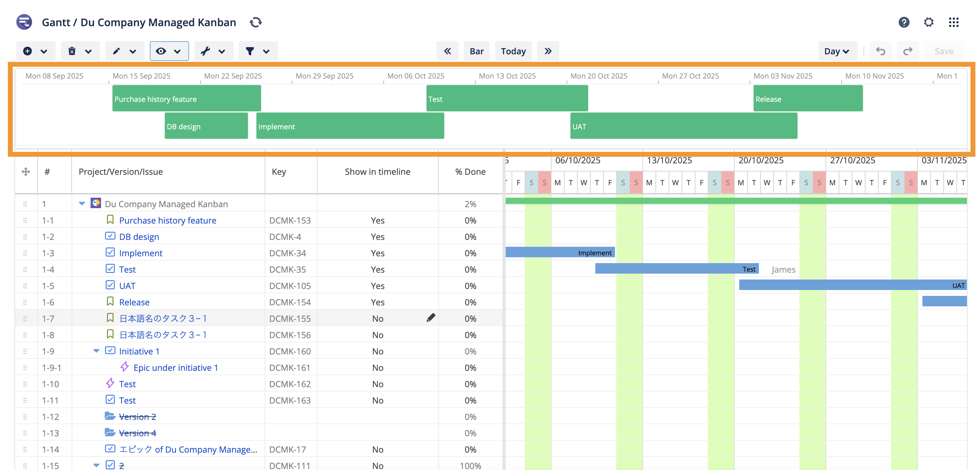
Task: Click the edit pencil icon on row 1-7
Action: tap(431, 318)
